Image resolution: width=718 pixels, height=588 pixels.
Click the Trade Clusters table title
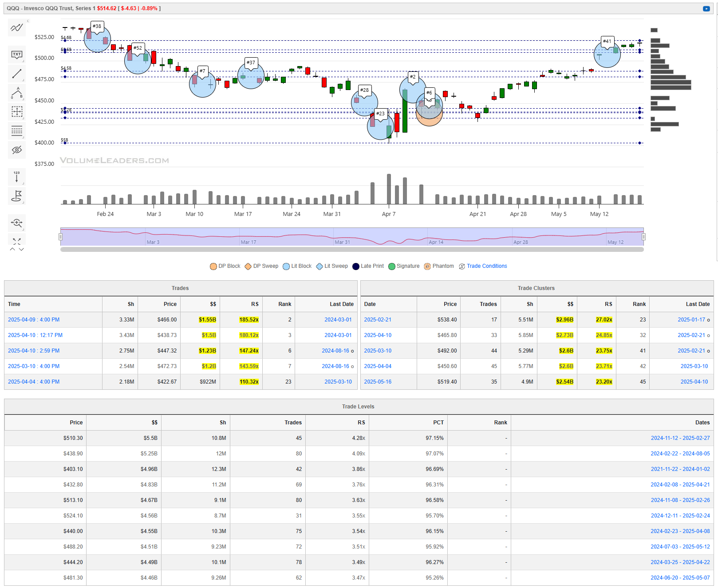536,288
